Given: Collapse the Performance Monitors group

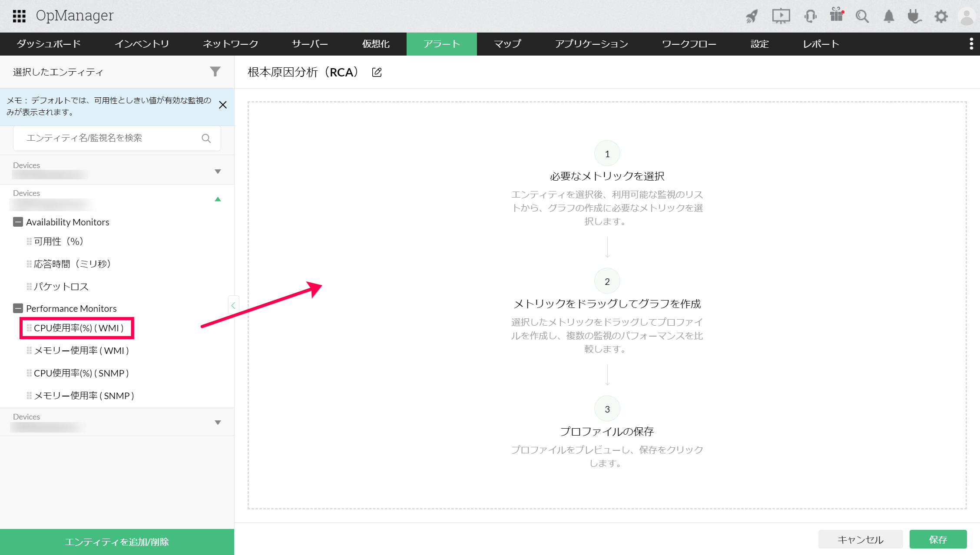Looking at the screenshot, I should pos(18,308).
